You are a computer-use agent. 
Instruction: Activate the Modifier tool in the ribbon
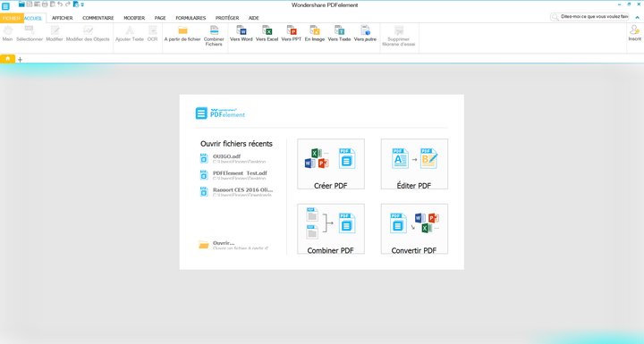[55, 33]
